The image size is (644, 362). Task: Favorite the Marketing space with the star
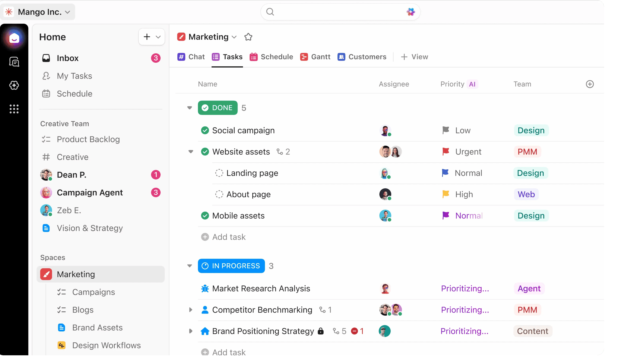click(248, 37)
